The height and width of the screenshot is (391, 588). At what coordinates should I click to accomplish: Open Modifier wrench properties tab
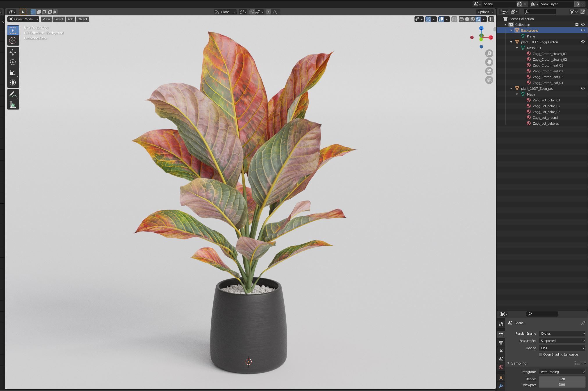(501, 386)
